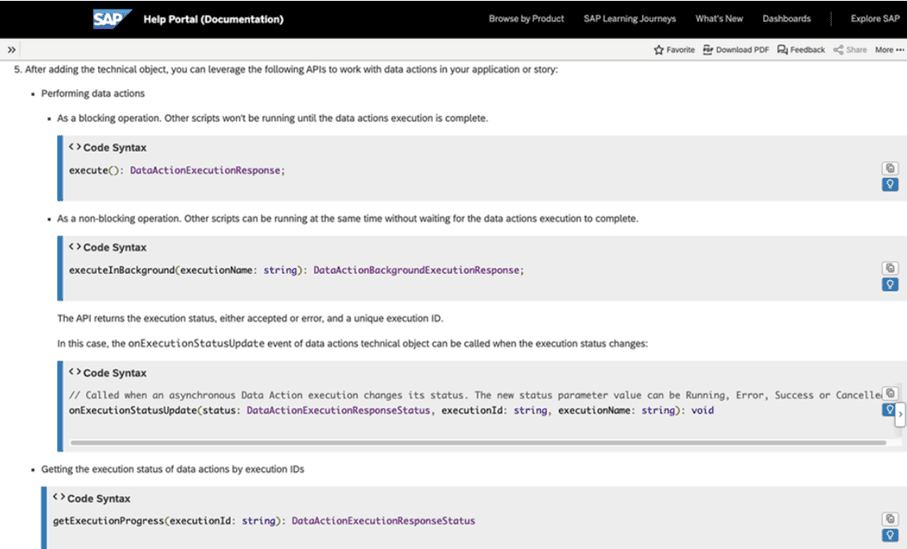Image resolution: width=907 pixels, height=549 pixels.
Task: Toggle light bulb theme on executeInBackground code block
Action: (889, 285)
